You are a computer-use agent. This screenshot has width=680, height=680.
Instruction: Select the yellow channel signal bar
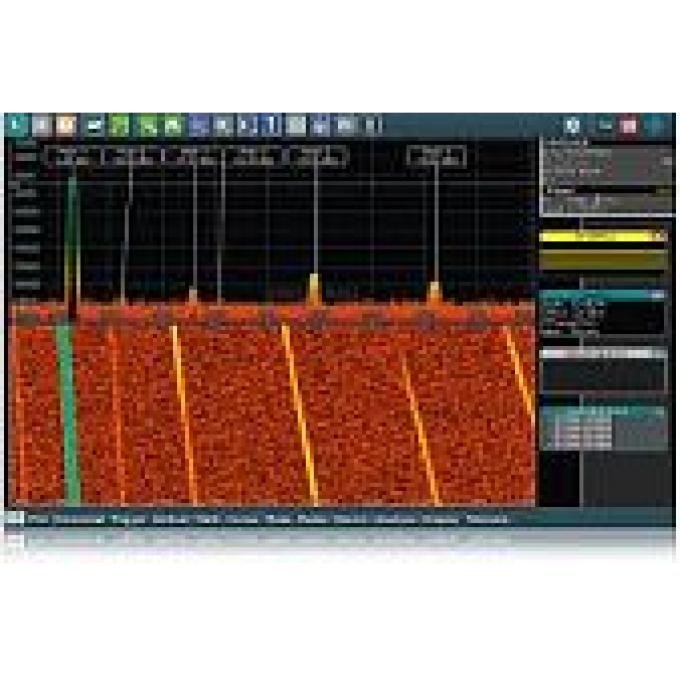pos(603,236)
